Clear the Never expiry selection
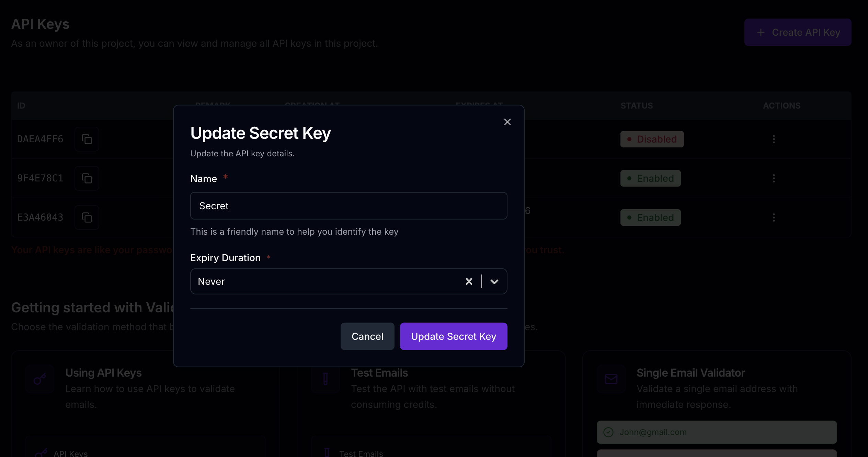 coord(469,281)
